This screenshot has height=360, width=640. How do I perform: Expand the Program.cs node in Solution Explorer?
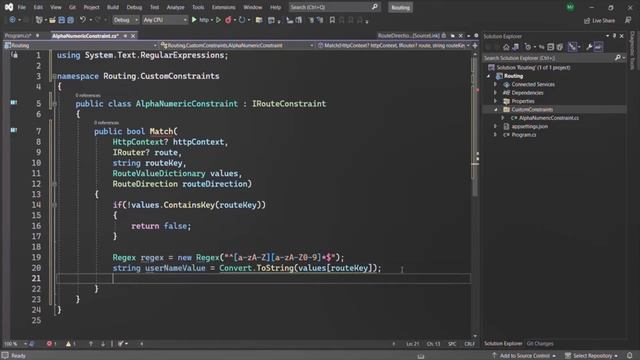(496, 135)
